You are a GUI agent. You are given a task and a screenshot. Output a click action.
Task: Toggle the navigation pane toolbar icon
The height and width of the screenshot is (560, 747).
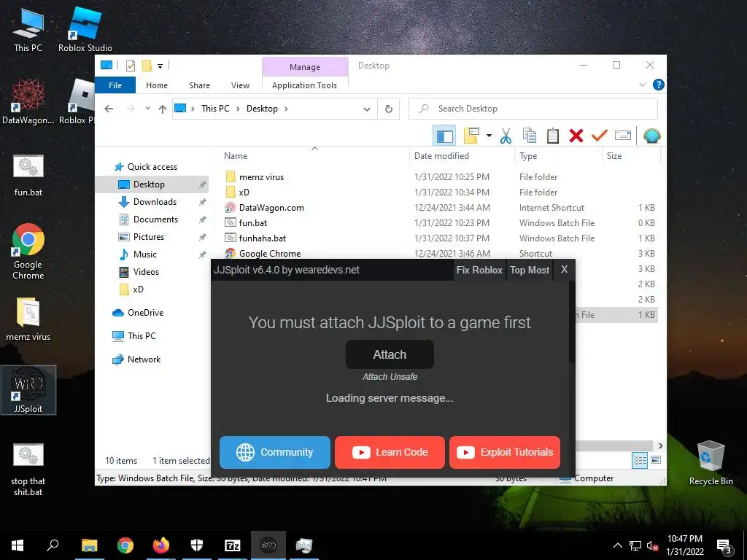(444, 136)
